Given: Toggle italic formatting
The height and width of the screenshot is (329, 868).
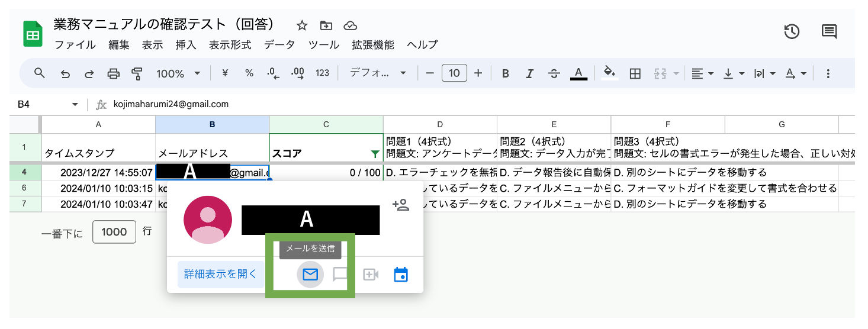Looking at the screenshot, I should click(x=530, y=73).
